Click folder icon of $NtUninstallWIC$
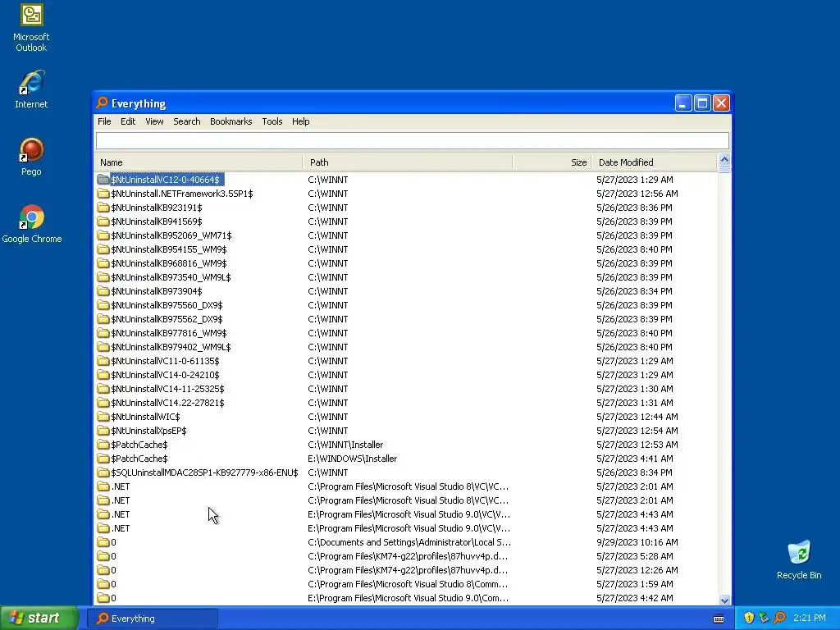 point(103,416)
